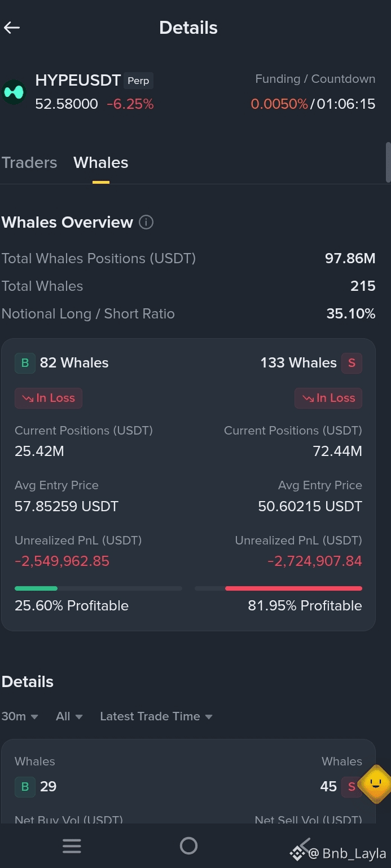This screenshot has height=868, width=391.
Task: Tap the Android home circle button
Action: tap(188, 845)
